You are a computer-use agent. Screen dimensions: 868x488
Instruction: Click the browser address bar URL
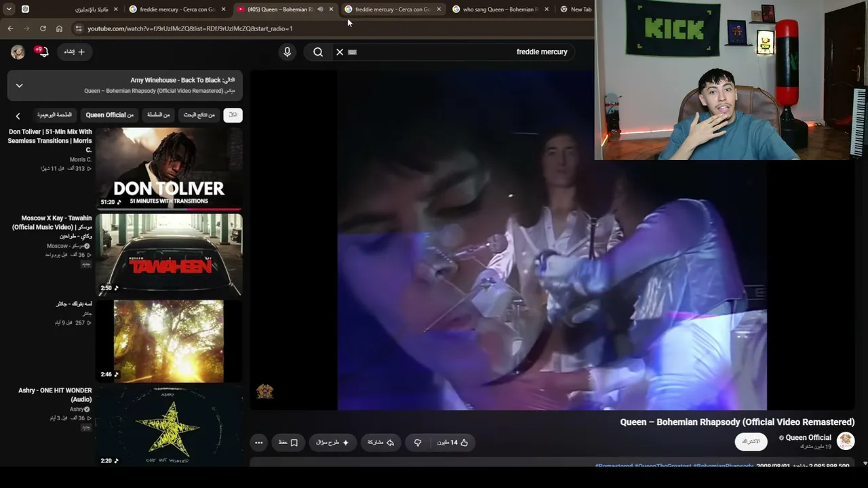pyautogui.click(x=190, y=28)
